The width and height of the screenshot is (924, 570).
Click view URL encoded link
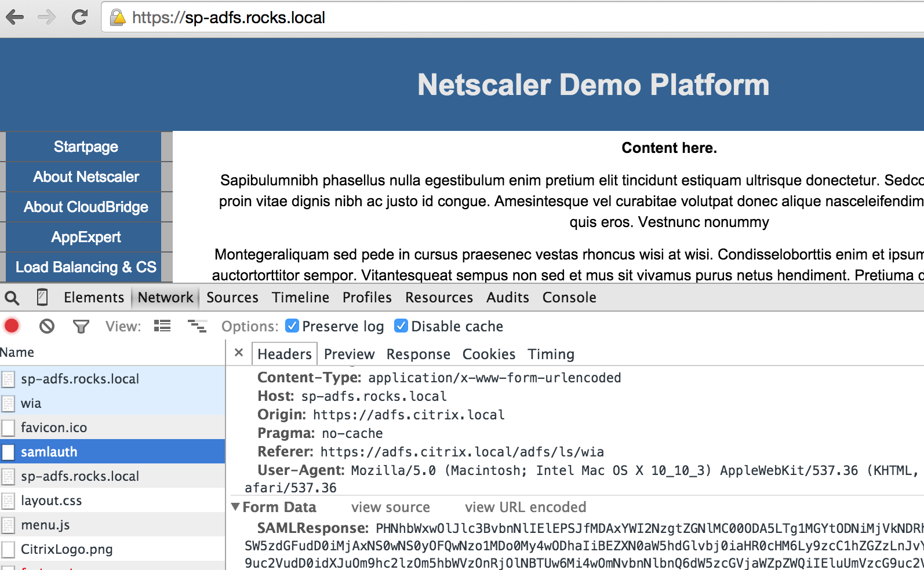(x=525, y=507)
